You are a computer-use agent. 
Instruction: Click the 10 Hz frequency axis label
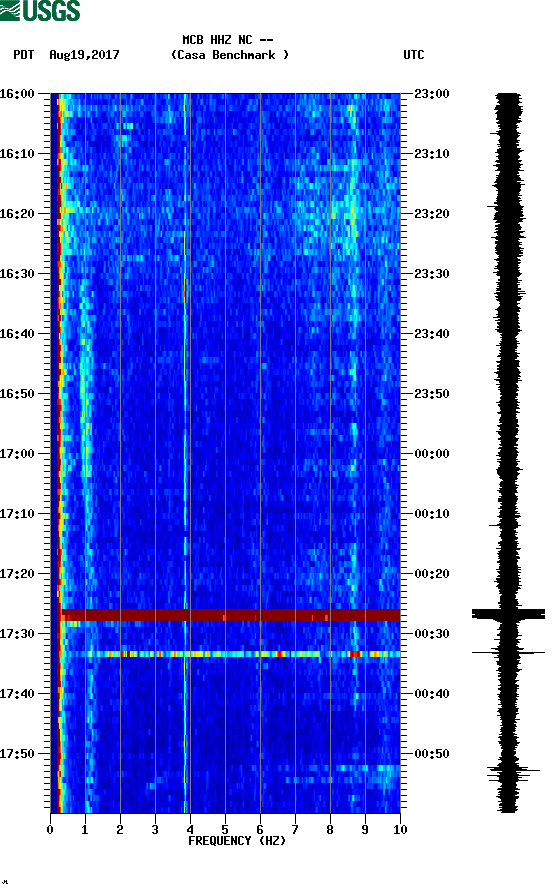coord(400,829)
